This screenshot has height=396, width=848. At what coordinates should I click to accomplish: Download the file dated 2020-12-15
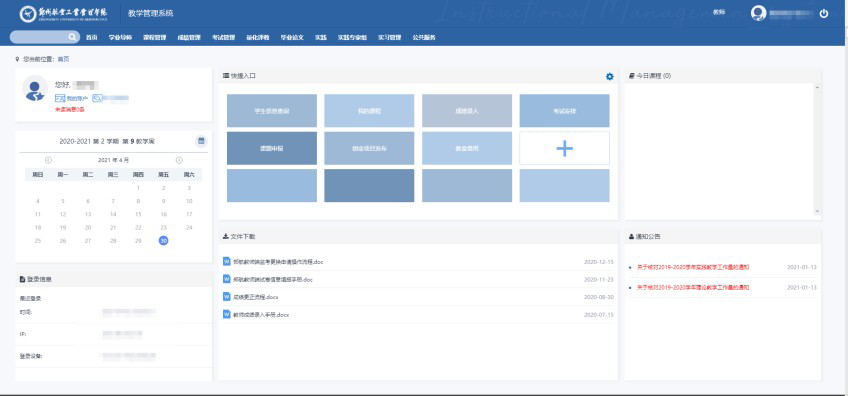(278, 262)
